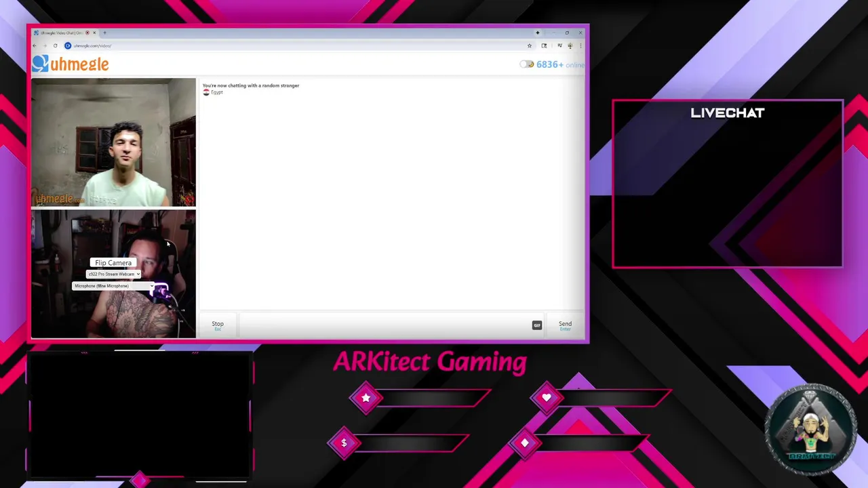Bookmark this page with the star icon
The image size is (868, 488).
pos(530,45)
